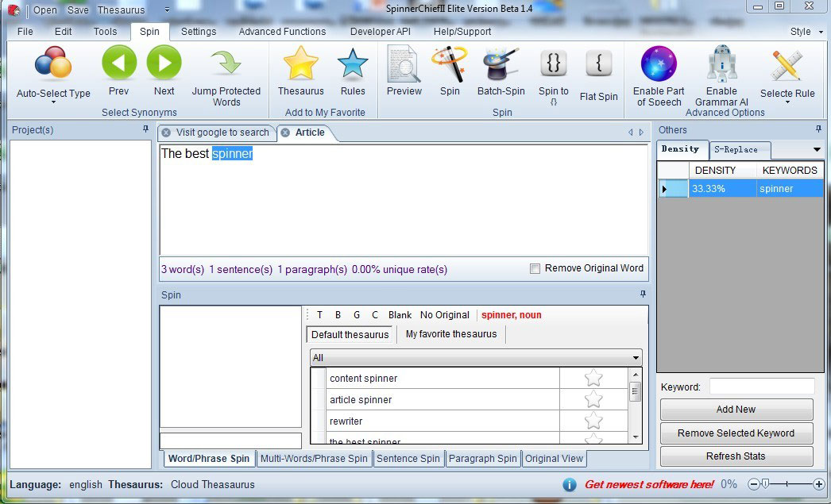This screenshot has height=504, width=831.
Task: Zoom in with the plus button
Action: click(x=819, y=484)
